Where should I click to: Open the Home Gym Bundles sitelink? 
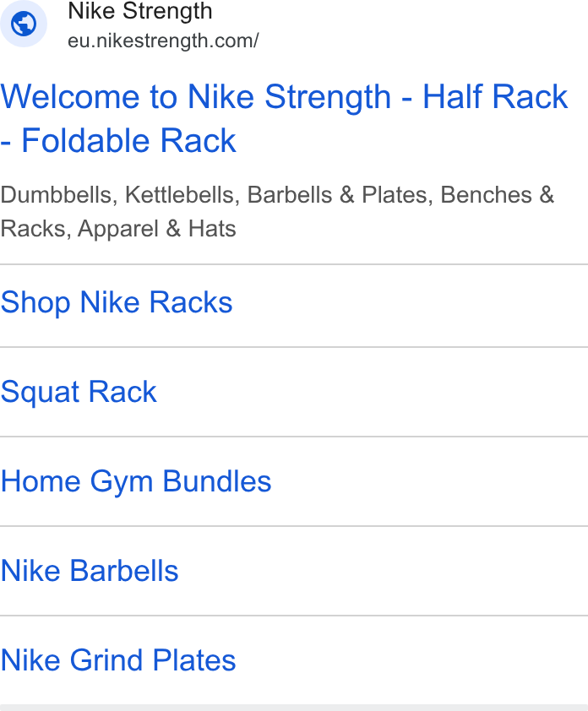[136, 481]
